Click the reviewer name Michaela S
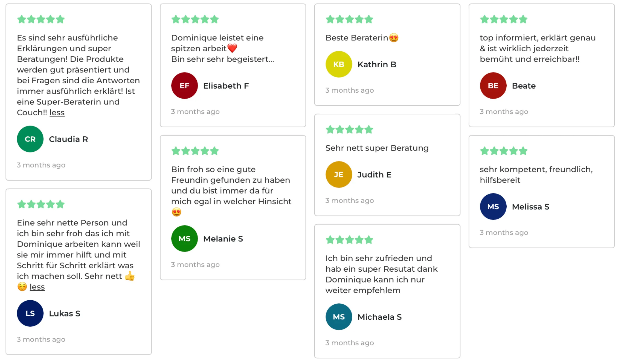Image resolution: width=621 pixels, height=364 pixels. (x=380, y=317)
